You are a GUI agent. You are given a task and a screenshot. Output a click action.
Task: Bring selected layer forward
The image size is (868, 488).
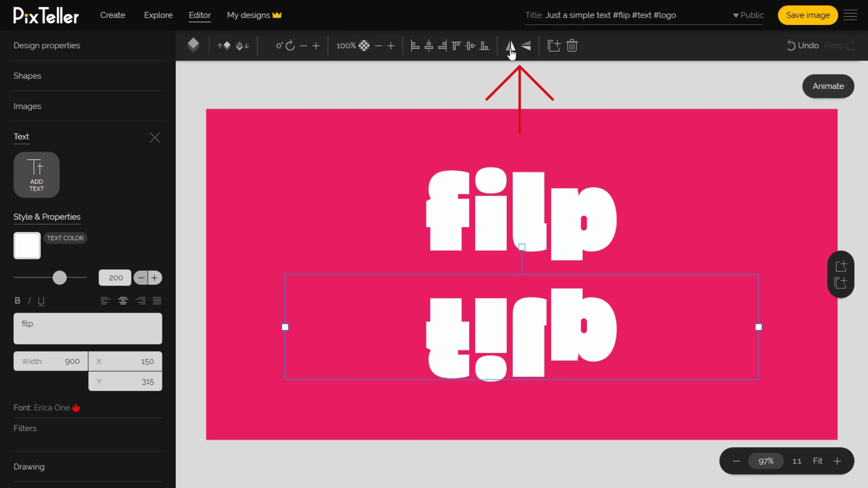[x=224, y=46]
